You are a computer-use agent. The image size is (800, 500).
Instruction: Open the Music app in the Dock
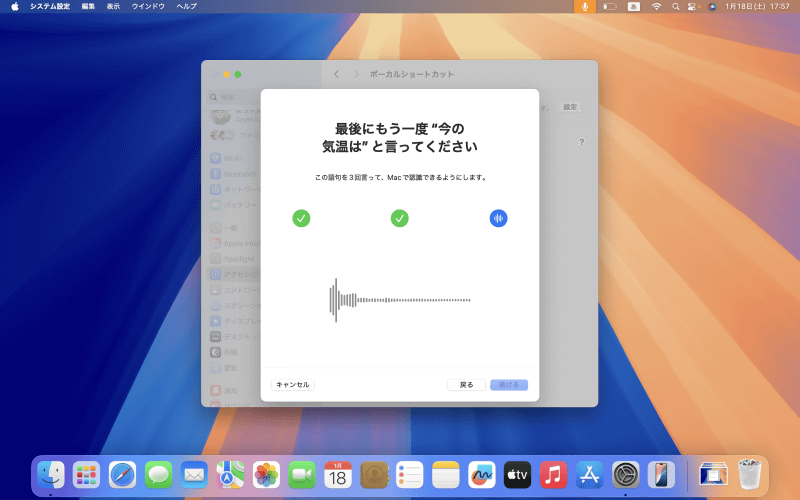click(x=554, y=474)
